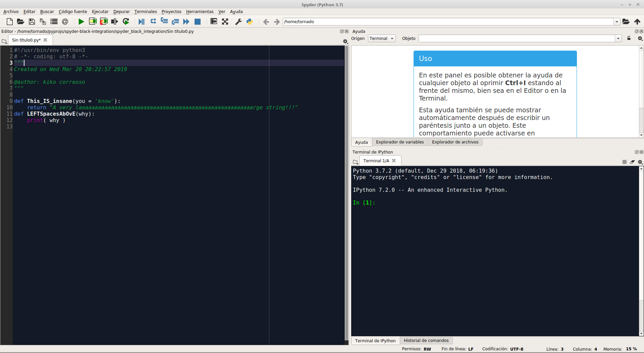Viewport: 644px width, 353px height.
Task: Create a new file from the toolbar
Action: click(10, 21)
